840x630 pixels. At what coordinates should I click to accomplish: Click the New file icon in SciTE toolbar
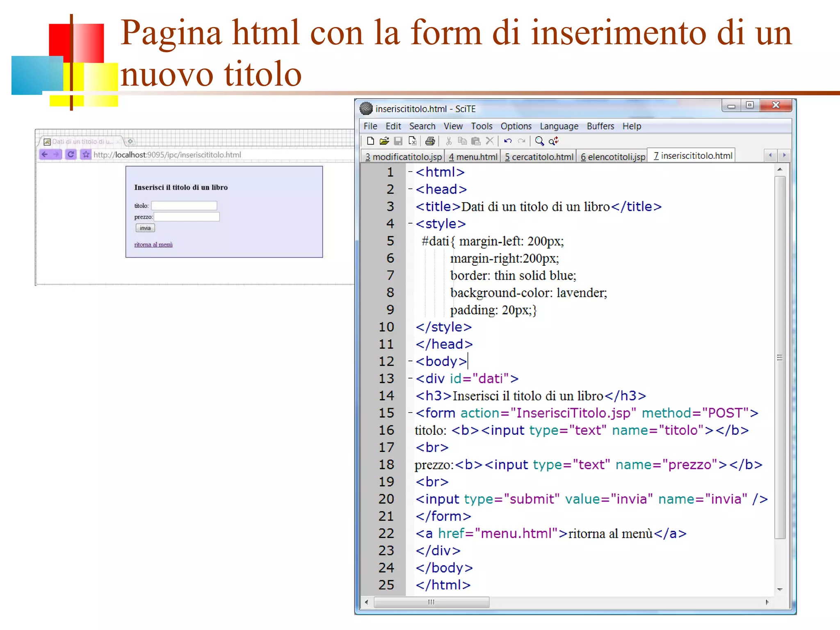[370, 141]
